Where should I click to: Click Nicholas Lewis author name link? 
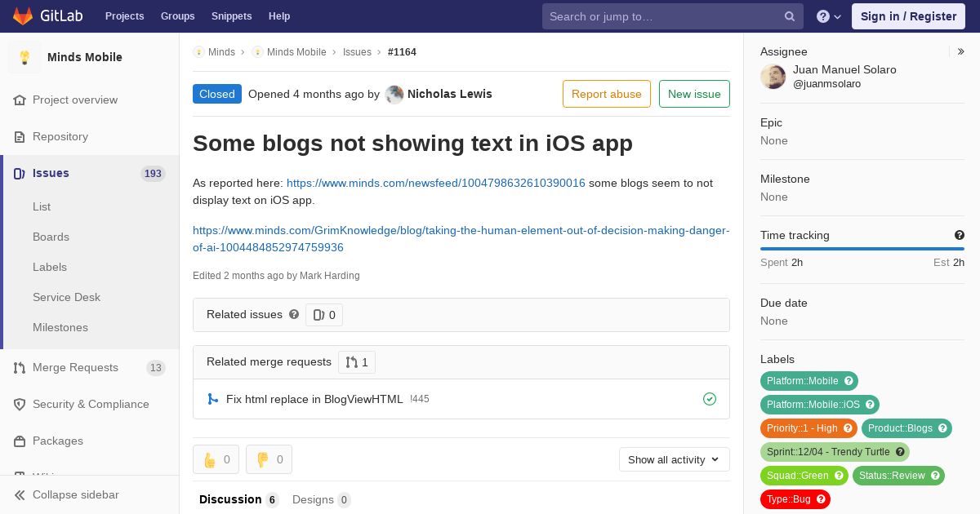450,94
